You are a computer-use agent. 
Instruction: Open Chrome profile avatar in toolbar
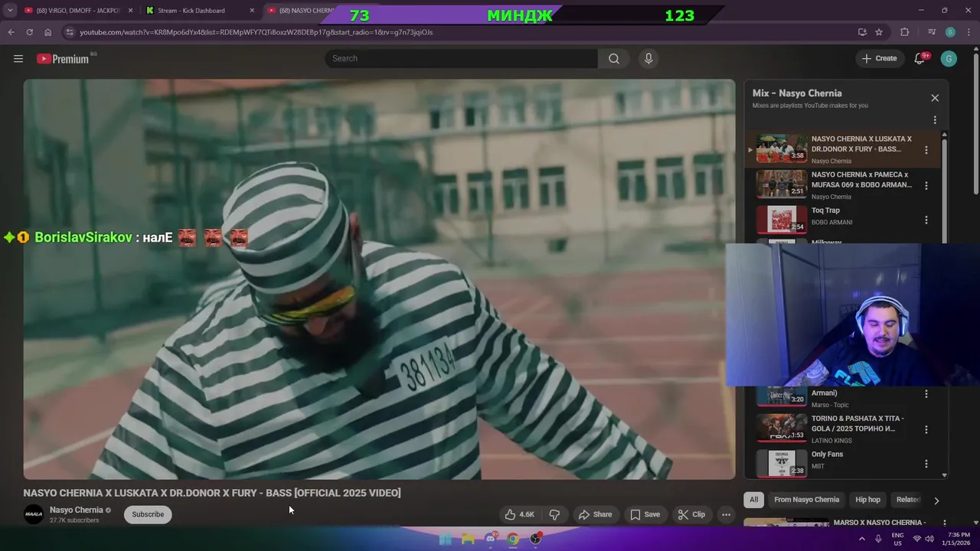(950, 32)
